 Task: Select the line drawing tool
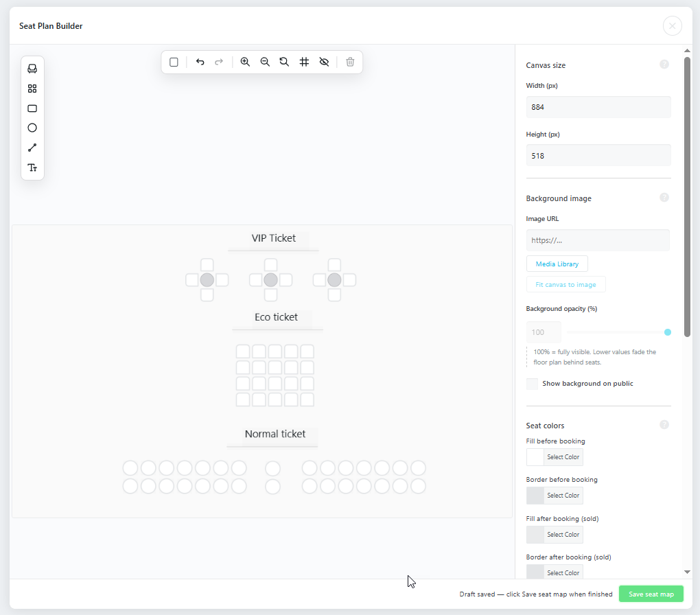click(x=32, y=148)
